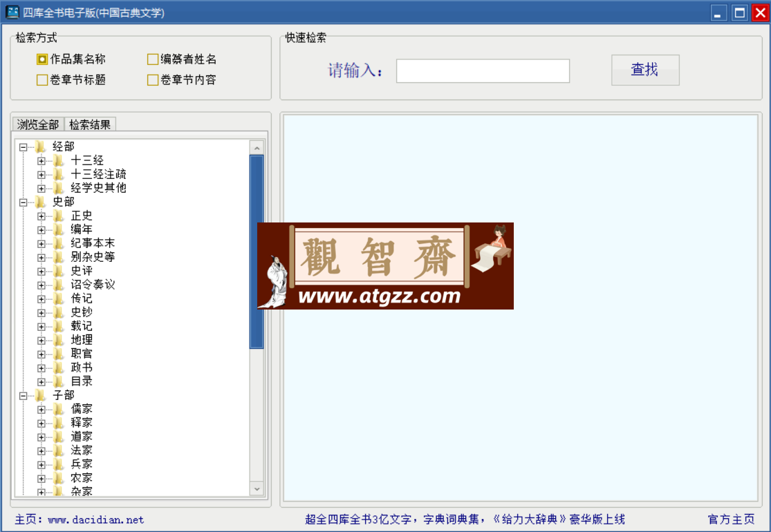Expand the 编年 node

(x=41, y=229)
